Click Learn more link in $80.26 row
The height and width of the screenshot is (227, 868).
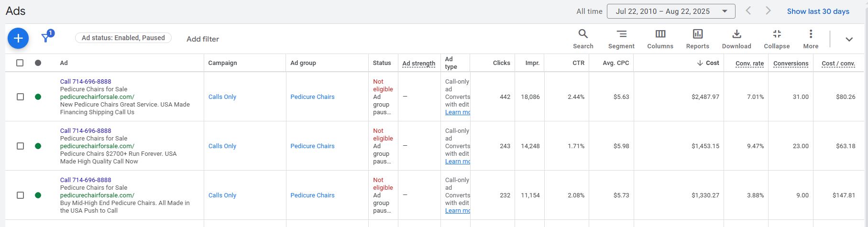click(x=458, y=112)
